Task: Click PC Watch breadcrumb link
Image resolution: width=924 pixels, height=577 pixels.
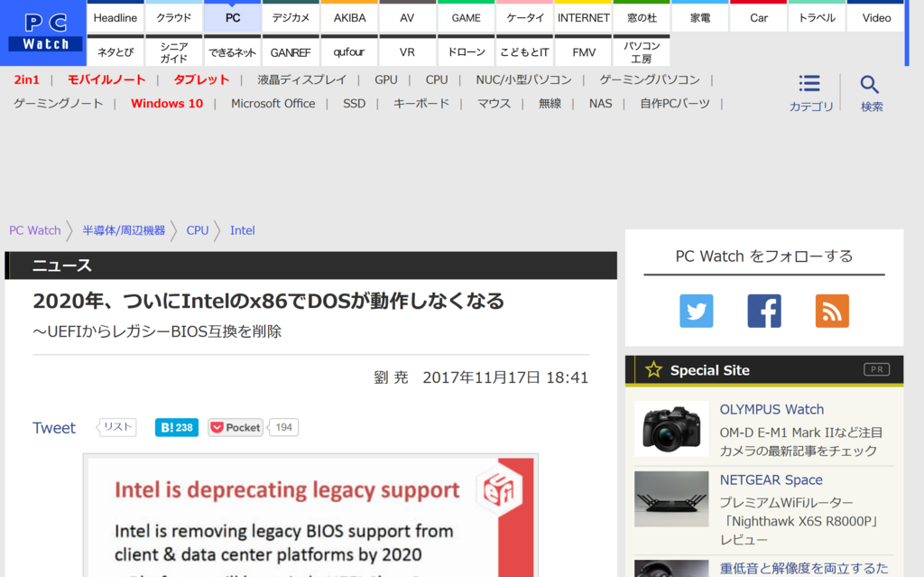Action: click(35, 230)
